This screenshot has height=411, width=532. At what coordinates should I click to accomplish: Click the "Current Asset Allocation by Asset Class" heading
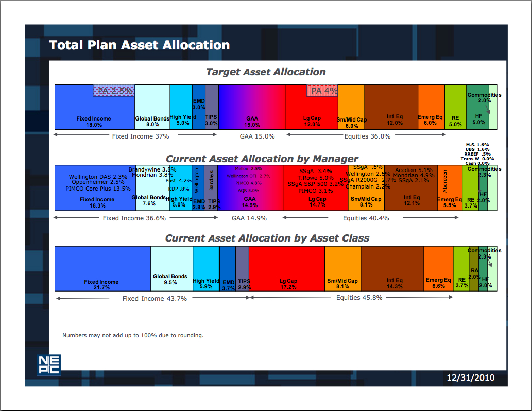pyautogui.click(x=267, y=238)
